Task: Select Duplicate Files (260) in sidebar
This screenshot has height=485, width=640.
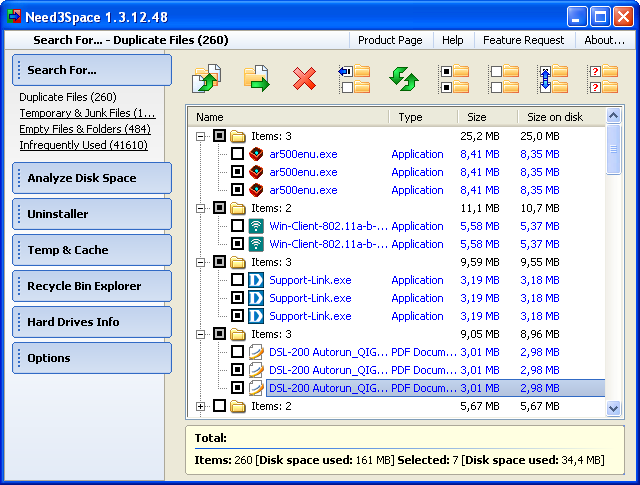Action: point(68,97)
